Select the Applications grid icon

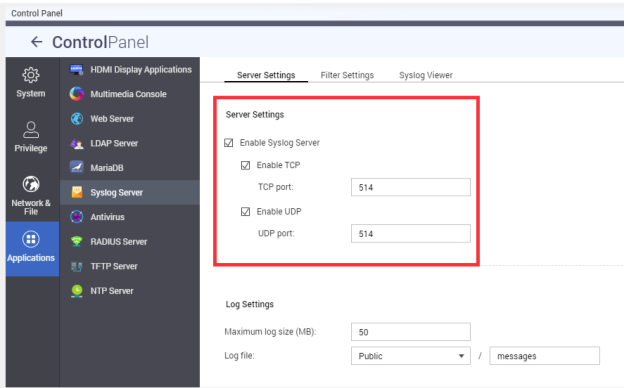coord(31,239)
